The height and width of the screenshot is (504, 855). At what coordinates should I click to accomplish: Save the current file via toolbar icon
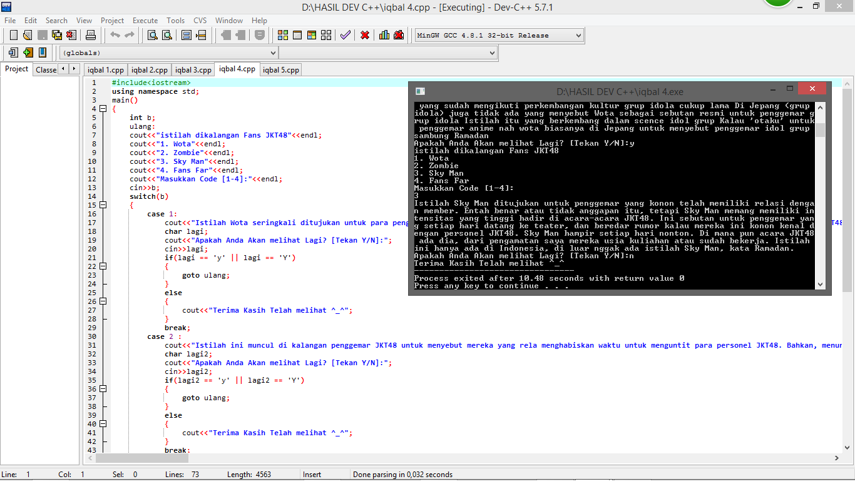[43, 35]
